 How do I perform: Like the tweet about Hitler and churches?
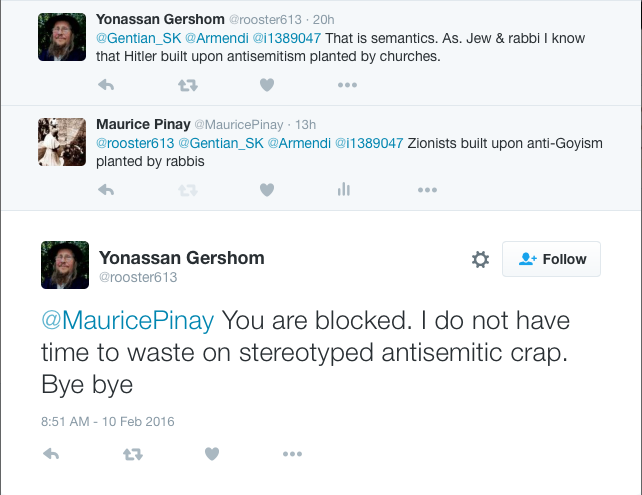(267, 85)
